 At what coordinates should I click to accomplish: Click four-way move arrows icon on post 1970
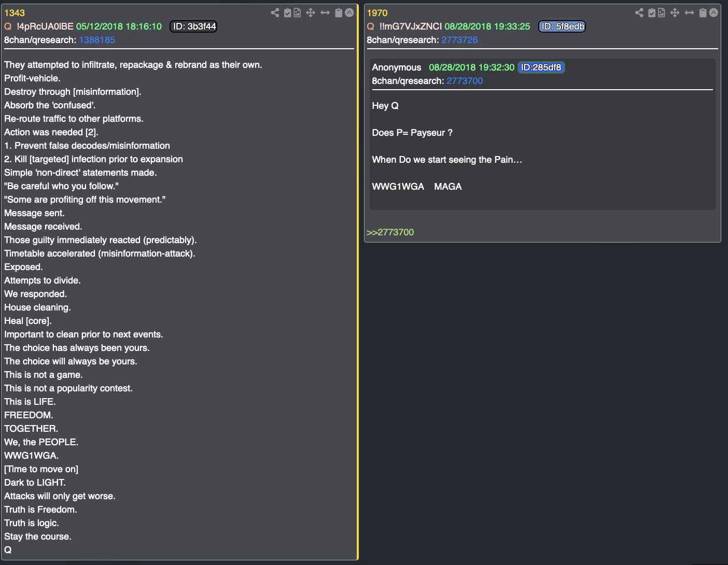tap(675, 13)
